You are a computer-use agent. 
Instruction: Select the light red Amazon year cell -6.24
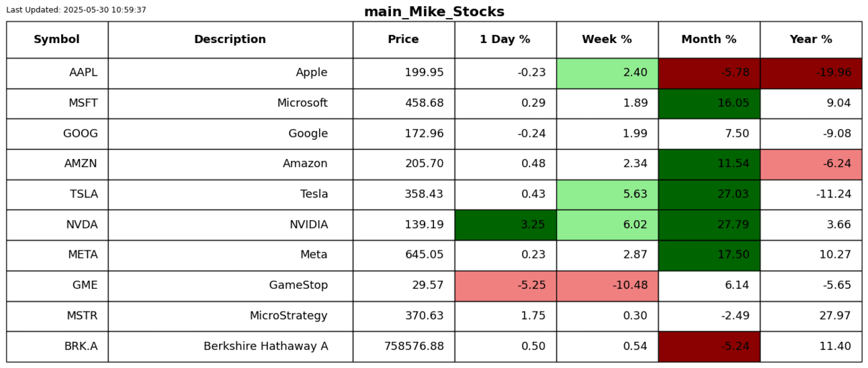click(x=810, y=164)
